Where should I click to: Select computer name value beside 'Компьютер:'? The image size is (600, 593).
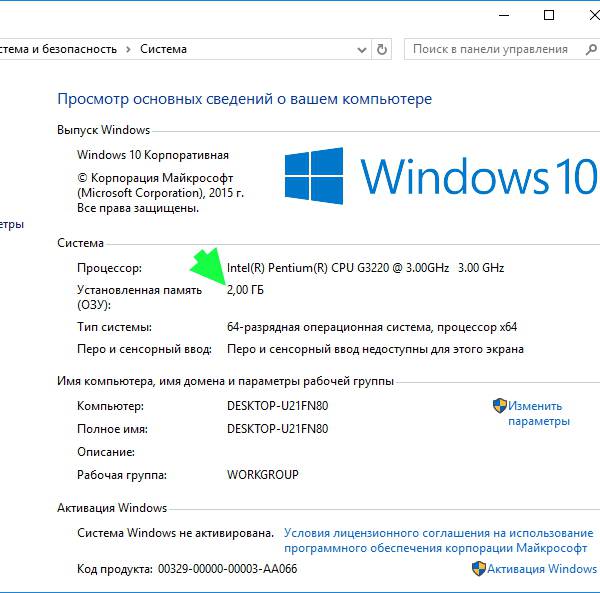click(277, 406)
